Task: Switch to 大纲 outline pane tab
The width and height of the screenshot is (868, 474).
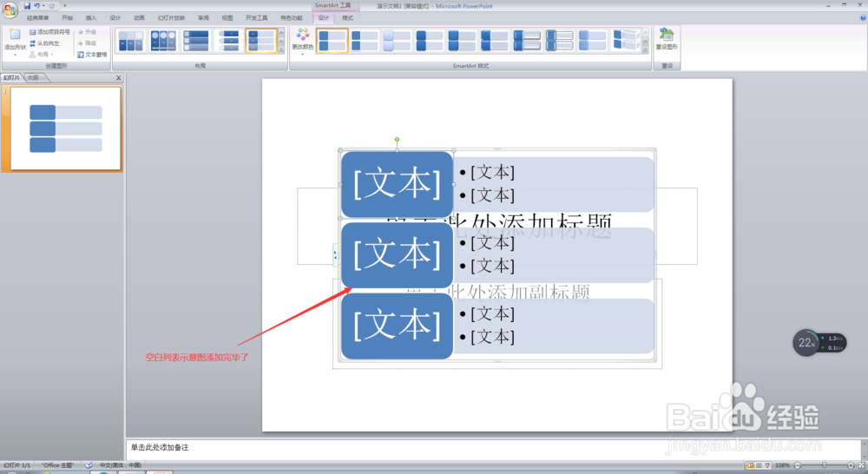Action: pos(35,78)
